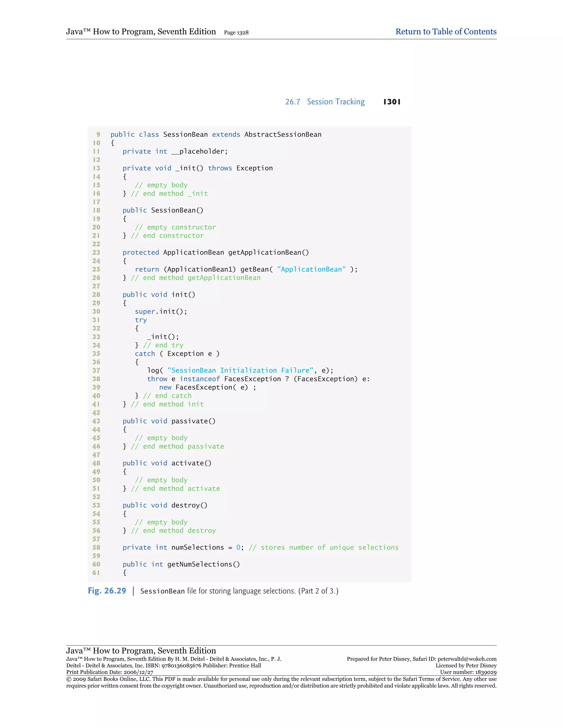
Task: Click the page number 1301
Action: click(391, 102)
